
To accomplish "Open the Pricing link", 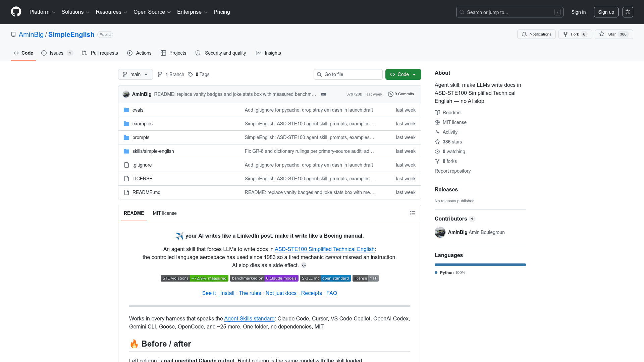I will point(222,12).
